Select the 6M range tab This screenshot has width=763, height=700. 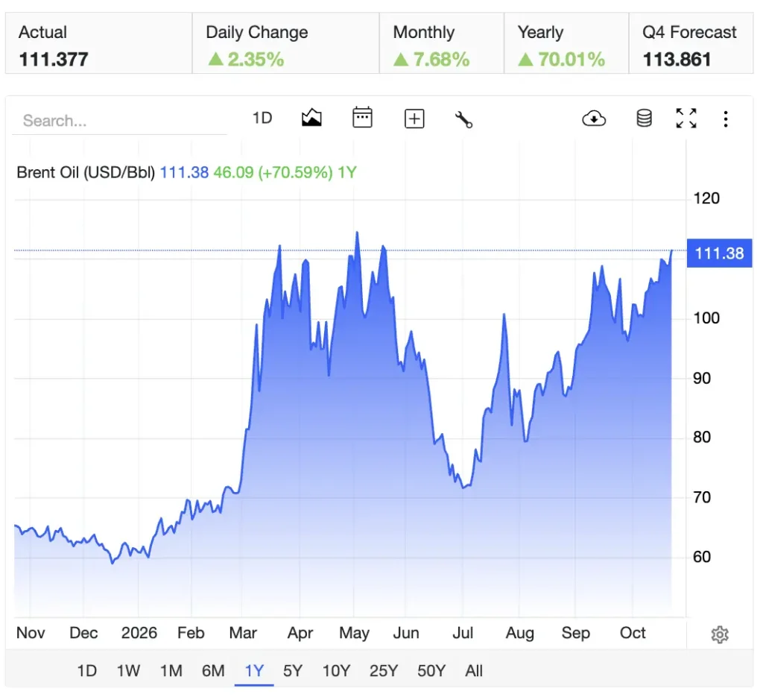pyautogui.click(x=213, y=671)
